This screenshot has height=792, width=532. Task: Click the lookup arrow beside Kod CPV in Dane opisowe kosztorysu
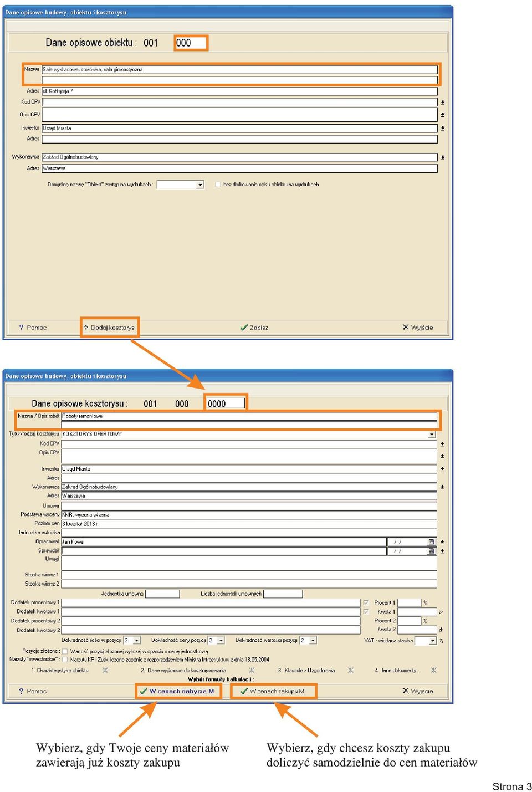(442, 444)
